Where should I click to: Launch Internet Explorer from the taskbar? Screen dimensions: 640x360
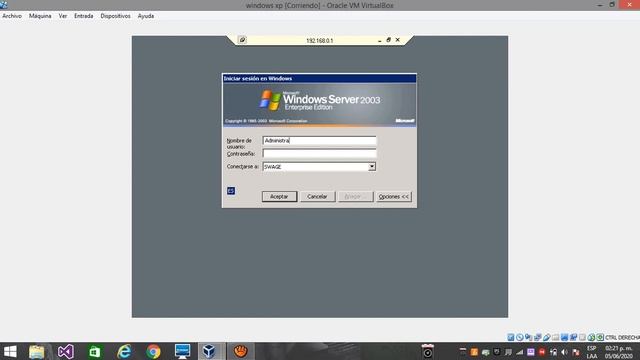point(124,351)
